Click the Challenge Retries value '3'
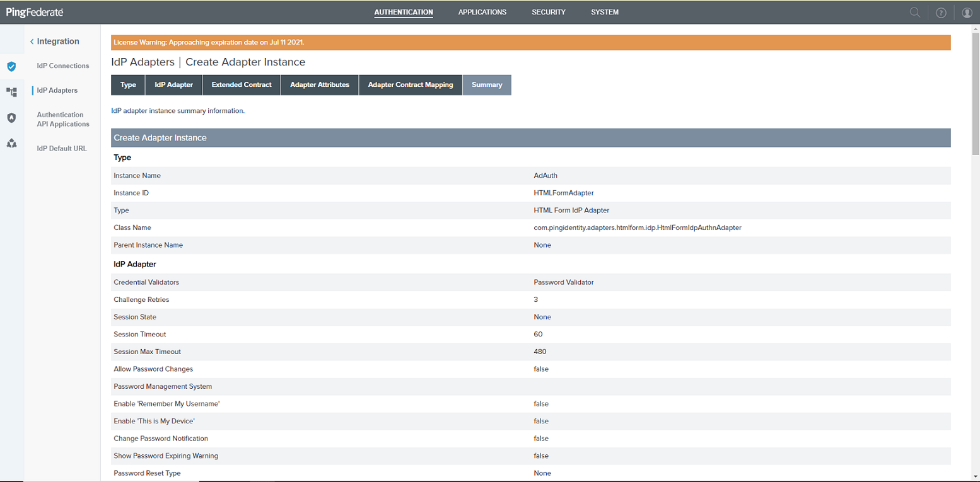This screenshot has width=980, height=482. point(536,299)
